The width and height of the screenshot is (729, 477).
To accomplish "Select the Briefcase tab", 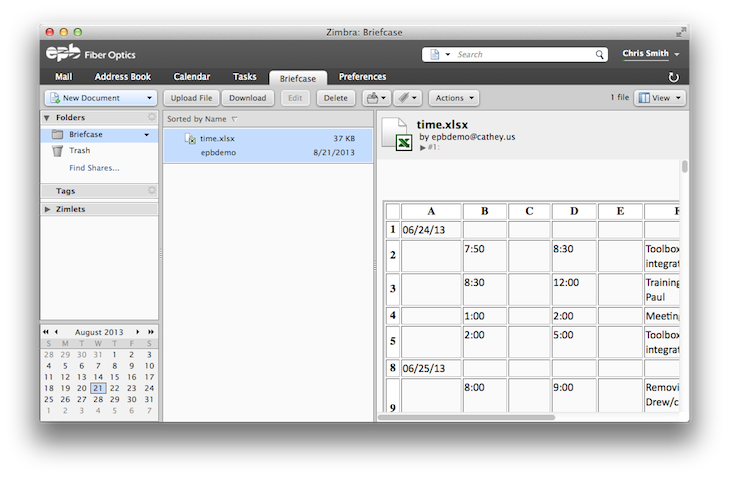I will click(x=298, y=78).
